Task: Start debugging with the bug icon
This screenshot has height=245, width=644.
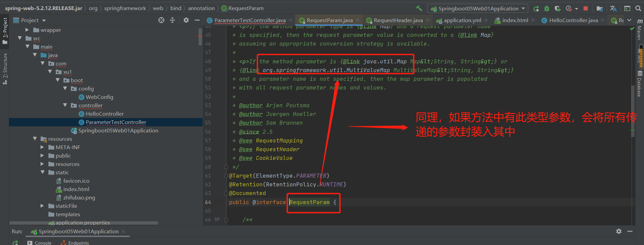Action: coord(547,8)
